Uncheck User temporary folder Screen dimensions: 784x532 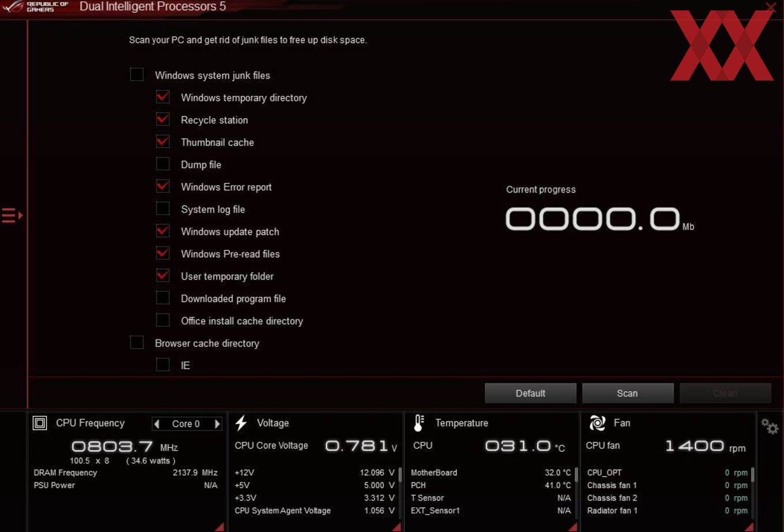coord(163,276)
